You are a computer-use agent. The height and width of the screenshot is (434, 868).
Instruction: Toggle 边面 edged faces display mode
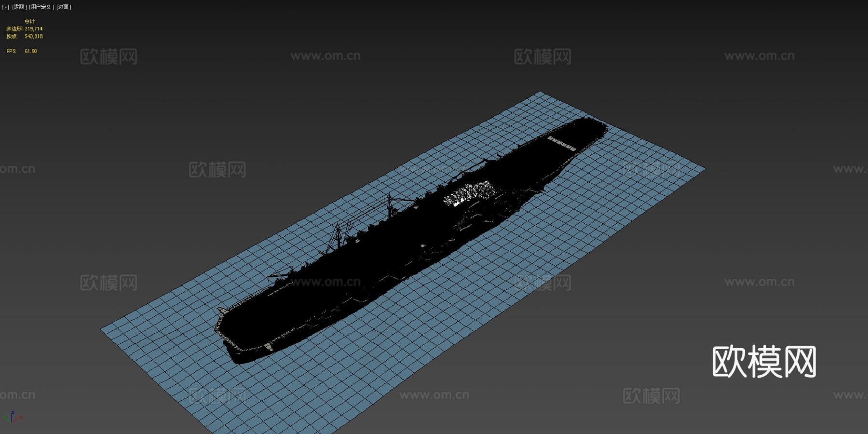click(63, 7)
